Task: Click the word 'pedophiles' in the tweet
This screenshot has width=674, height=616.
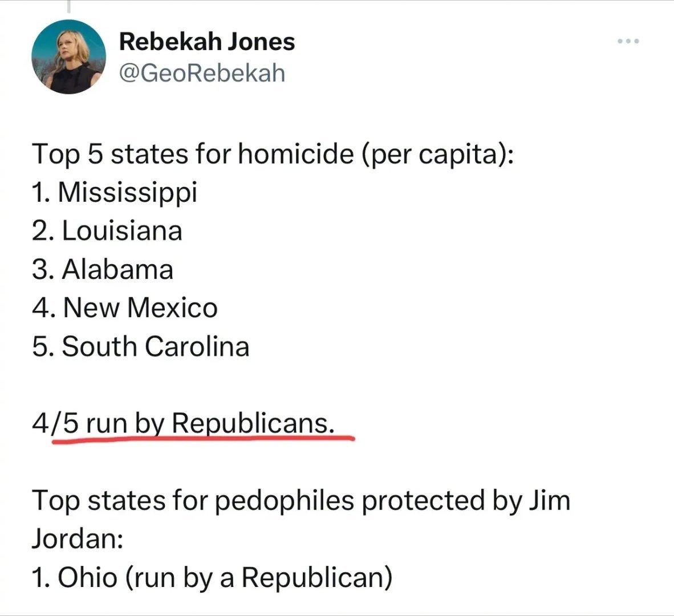Action: 284,501
